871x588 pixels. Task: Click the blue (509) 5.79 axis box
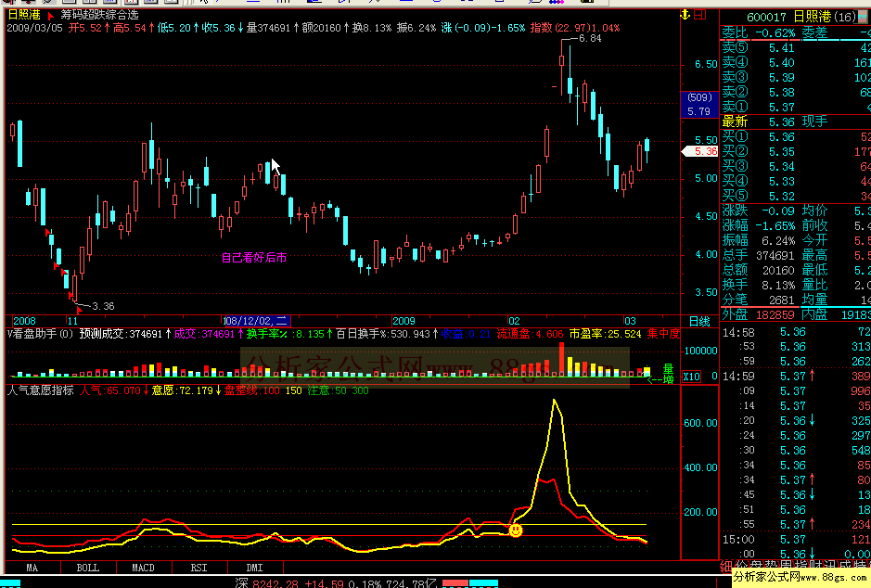coord(699,105)
